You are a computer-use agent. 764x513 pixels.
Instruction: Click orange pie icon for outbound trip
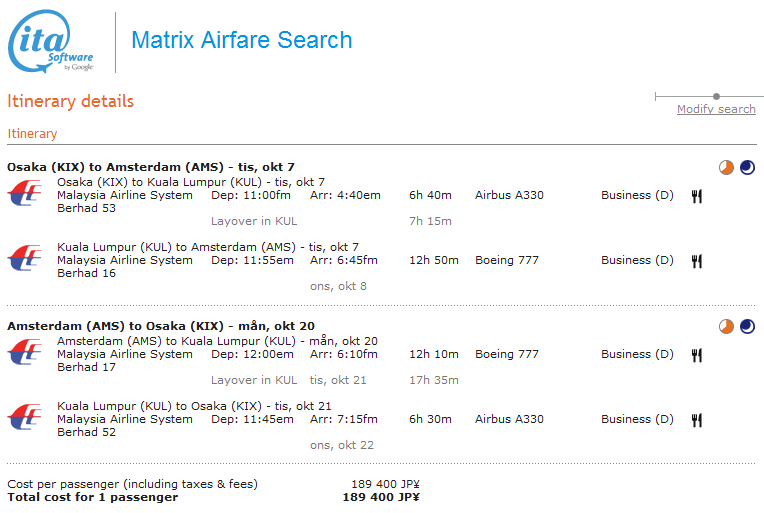pyautogui.click(x=727, y=168)
